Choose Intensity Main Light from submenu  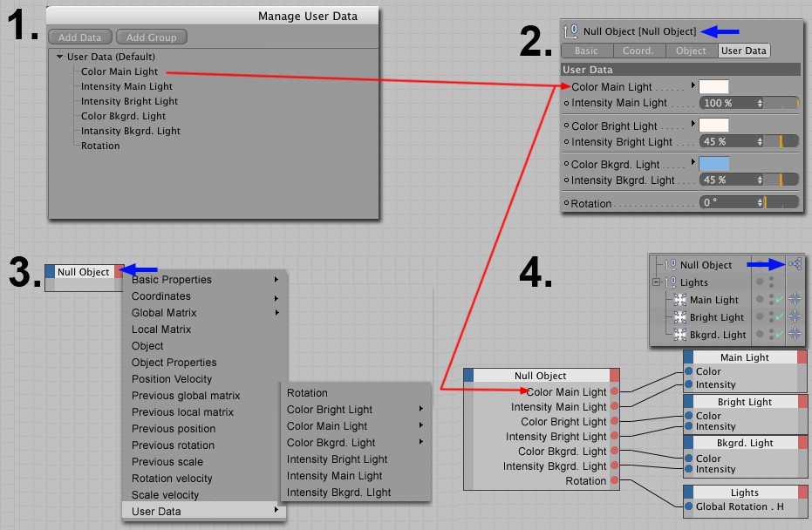pyautogui.click(x=334, y=476)
